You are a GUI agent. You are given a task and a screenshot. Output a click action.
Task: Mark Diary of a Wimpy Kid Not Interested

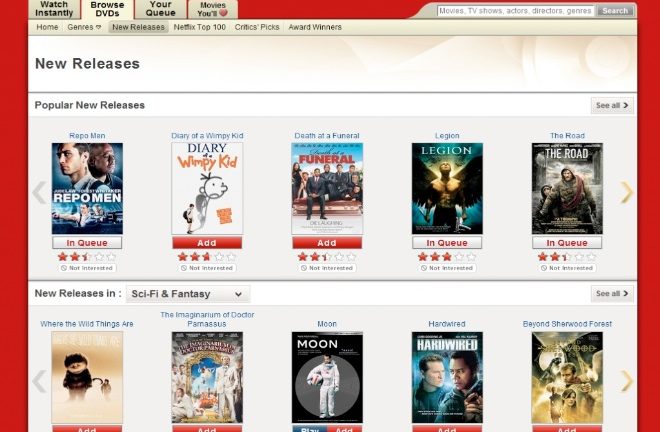click(207, 268)
